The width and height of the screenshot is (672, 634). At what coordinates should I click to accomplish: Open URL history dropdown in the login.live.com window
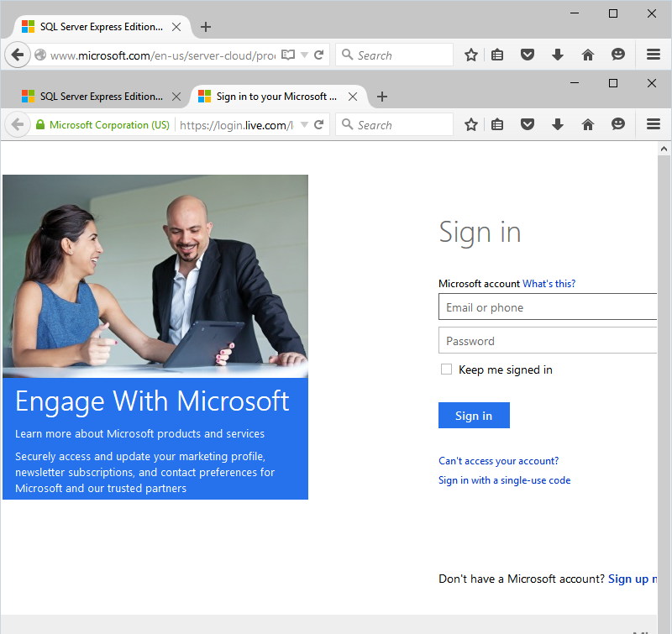[x=304, y=124]
